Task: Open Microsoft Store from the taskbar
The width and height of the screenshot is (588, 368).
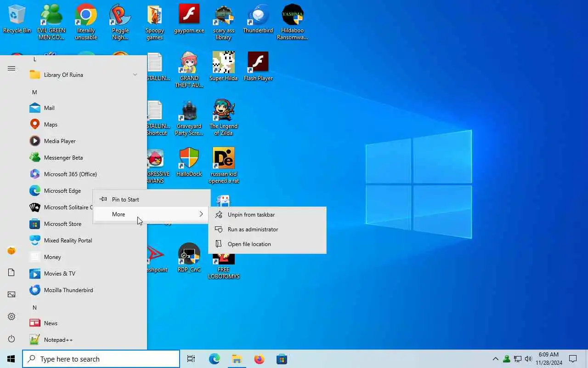Action: pos(282,359)
